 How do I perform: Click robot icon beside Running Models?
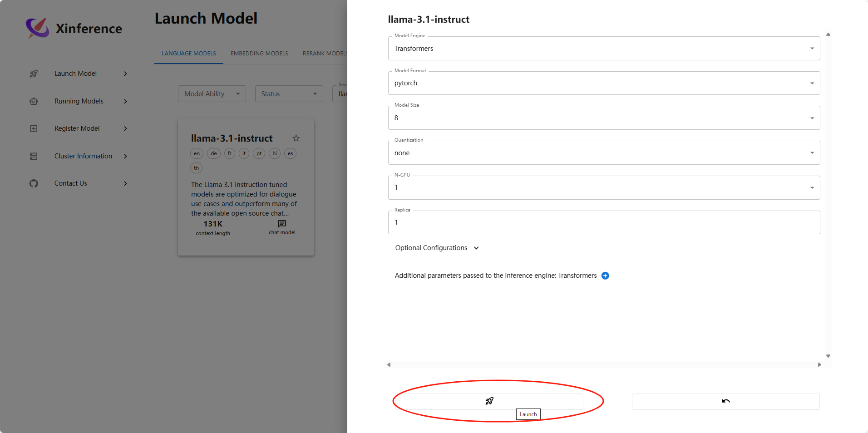point(34,101)
